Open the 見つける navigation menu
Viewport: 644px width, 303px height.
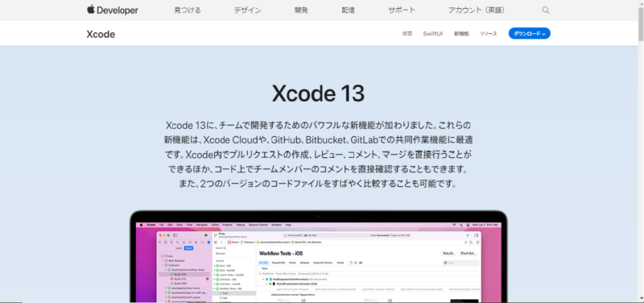[x=188, y=10]
